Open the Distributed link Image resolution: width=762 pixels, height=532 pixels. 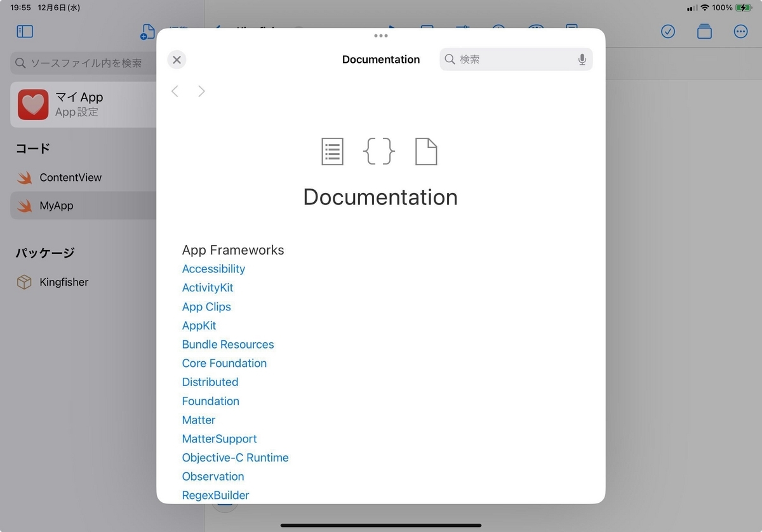(x=210, y=382)
